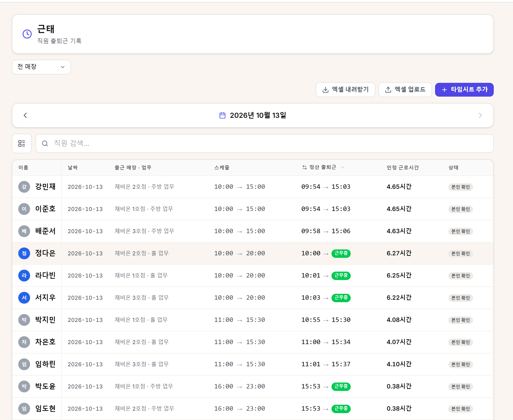Click the name 박도윤

(45, 386)
